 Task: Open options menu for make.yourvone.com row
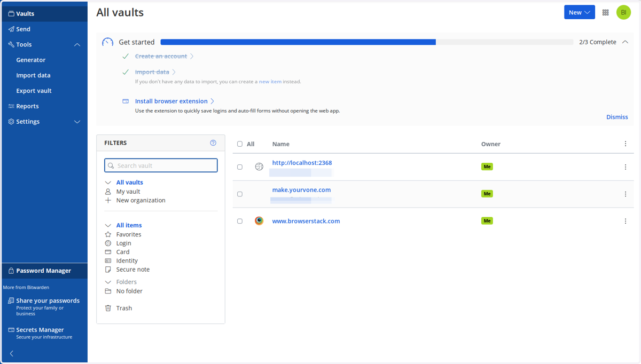coord(626,194)
